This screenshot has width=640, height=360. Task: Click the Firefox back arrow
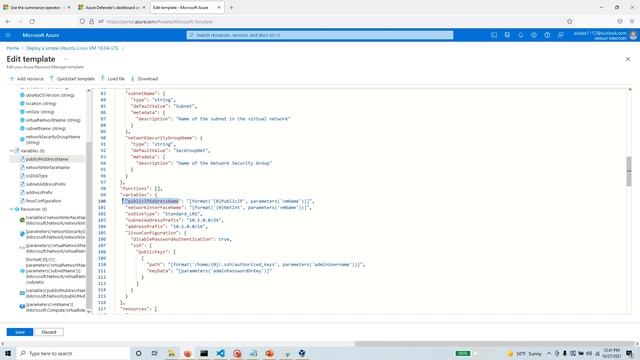8,21
